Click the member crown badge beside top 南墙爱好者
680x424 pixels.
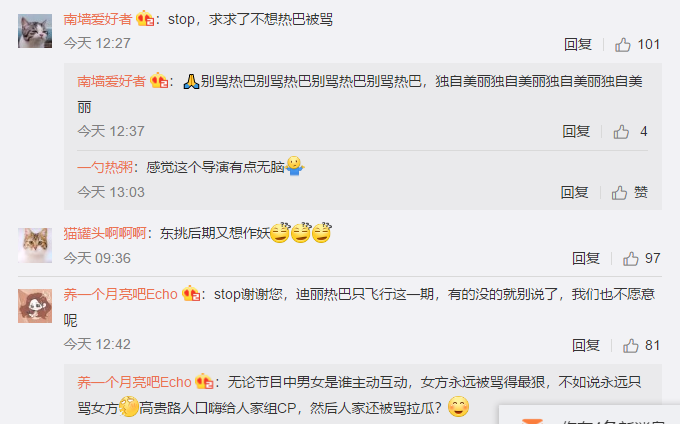click(145, 19)
